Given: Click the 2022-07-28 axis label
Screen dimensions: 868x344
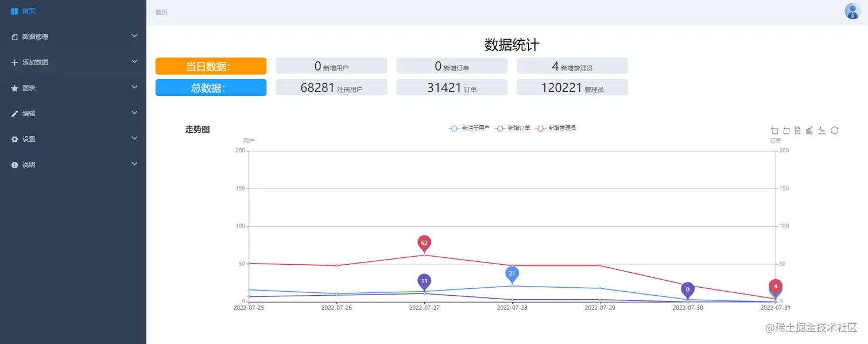Looking at the screenshot, I should tap(512, 308).
